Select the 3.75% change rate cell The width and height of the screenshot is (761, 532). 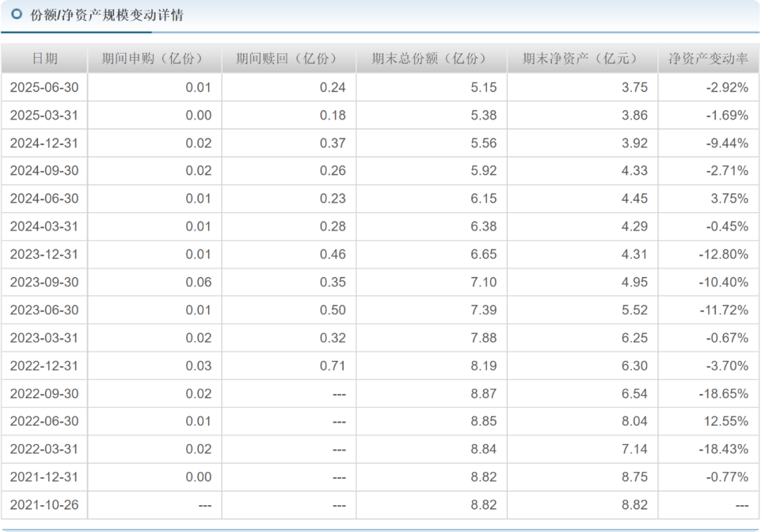(729, 199)
